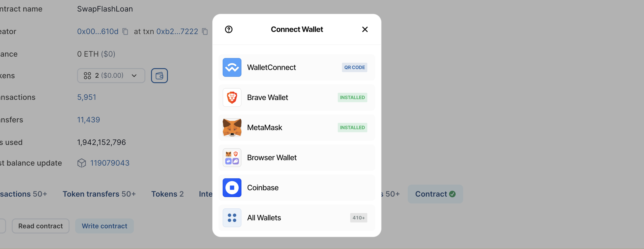This screenshot has height=249, width=644.
Task: Connect using the Coinbase wallet
Action: tap(297, 188)
